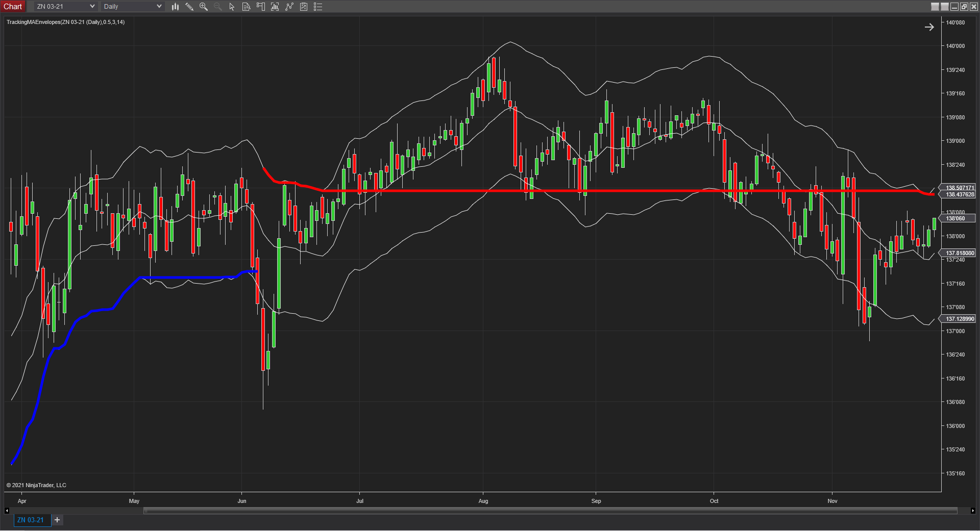Viewport: 980px width, 531px height.
Task: Click the red Chart menu label
Action: tap(13, 6)
